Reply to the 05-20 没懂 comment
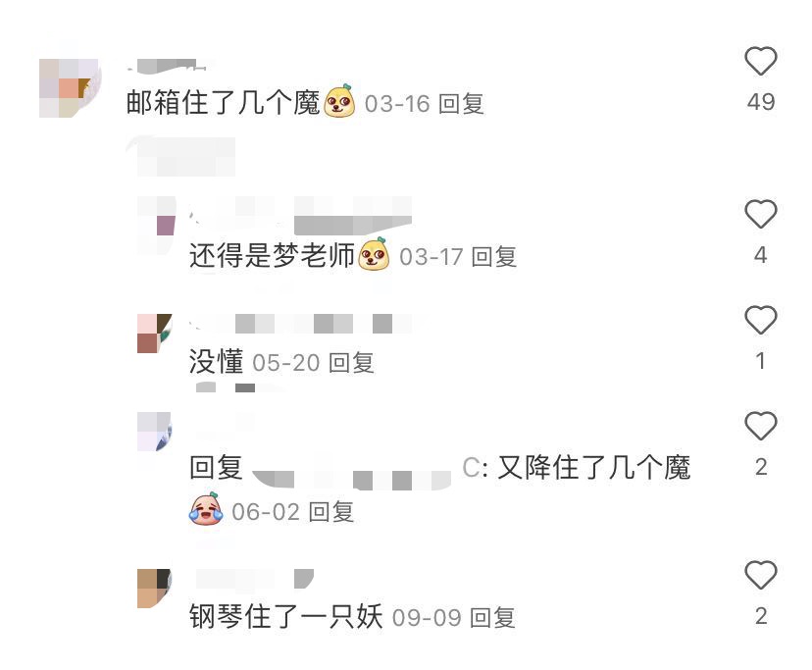Viewport: 812px width, 670px height. click(351, 363)
